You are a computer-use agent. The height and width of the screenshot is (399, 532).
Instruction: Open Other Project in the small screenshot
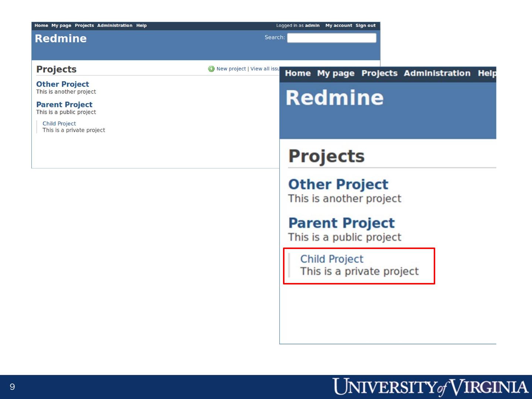tap(62, 84)
